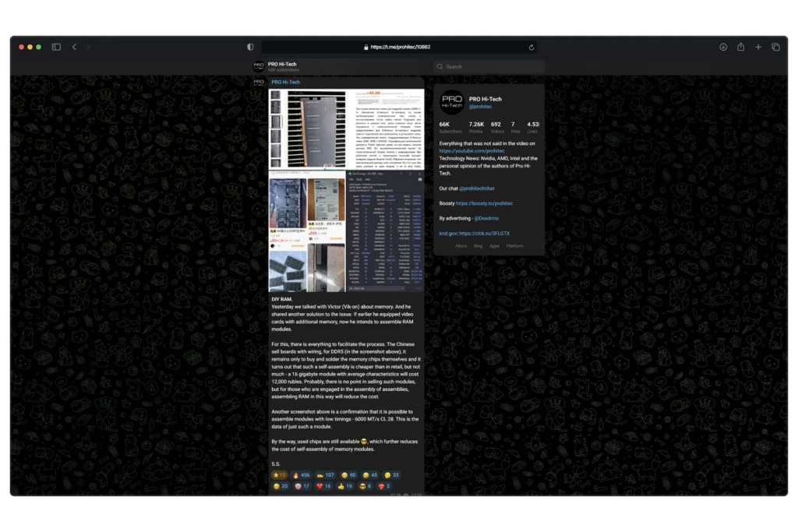This screenshot has height=532, width=798.
Task: Click the t.me/prohitec address bar
Action: point(399,47)
